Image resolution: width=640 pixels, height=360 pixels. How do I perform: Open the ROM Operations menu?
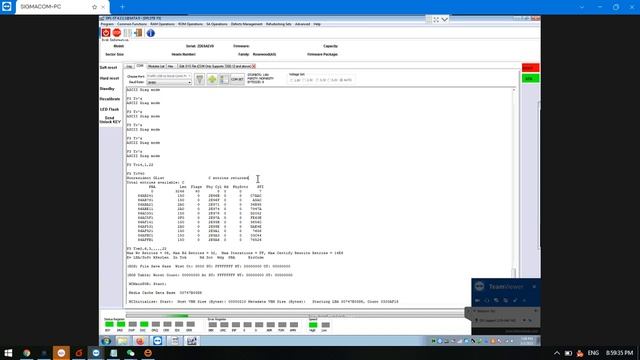point(190,24)
